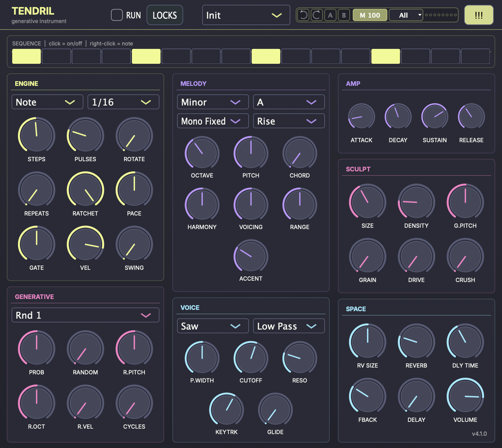Screen dimensions: 502x448
Task: Turn on sequence step 11
Action: [326, 56]
